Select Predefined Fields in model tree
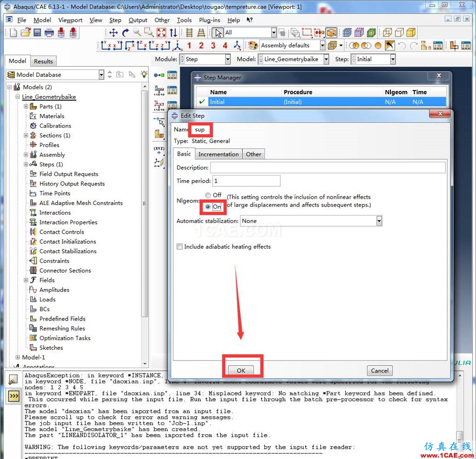The height and width of the screenshot is (459, 476). (62, 319)
